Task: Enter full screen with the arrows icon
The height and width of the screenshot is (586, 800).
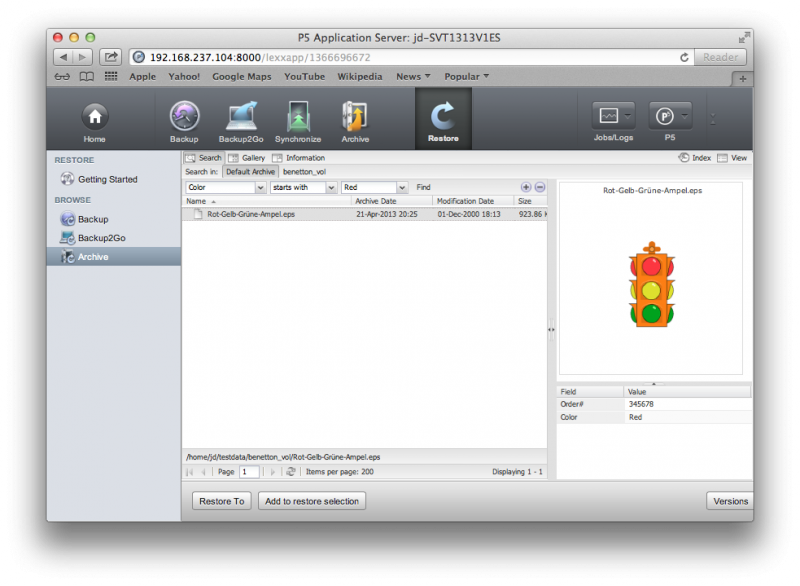Action: (x=744, y=38)
